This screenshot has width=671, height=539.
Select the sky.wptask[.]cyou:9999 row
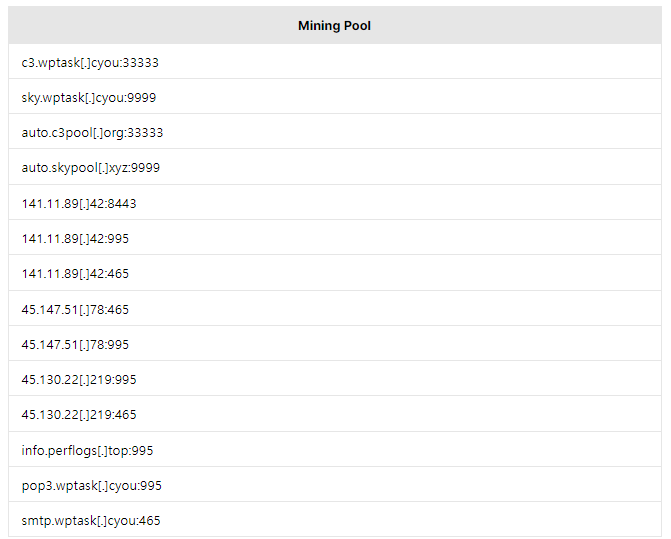[x=335, y=97]
